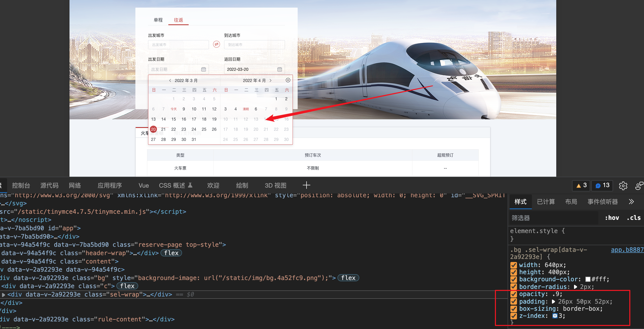Open z-index layer visualizer icon

pos(555,316)
